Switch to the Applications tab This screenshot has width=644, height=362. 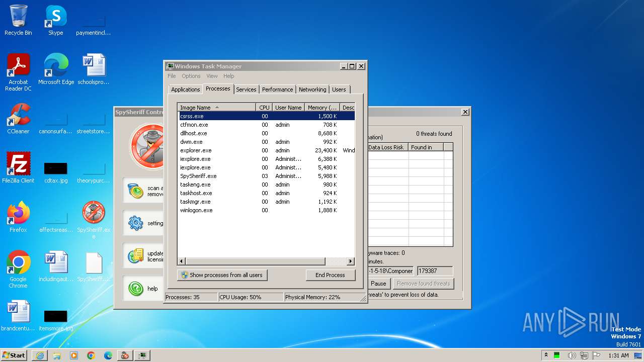186,89
